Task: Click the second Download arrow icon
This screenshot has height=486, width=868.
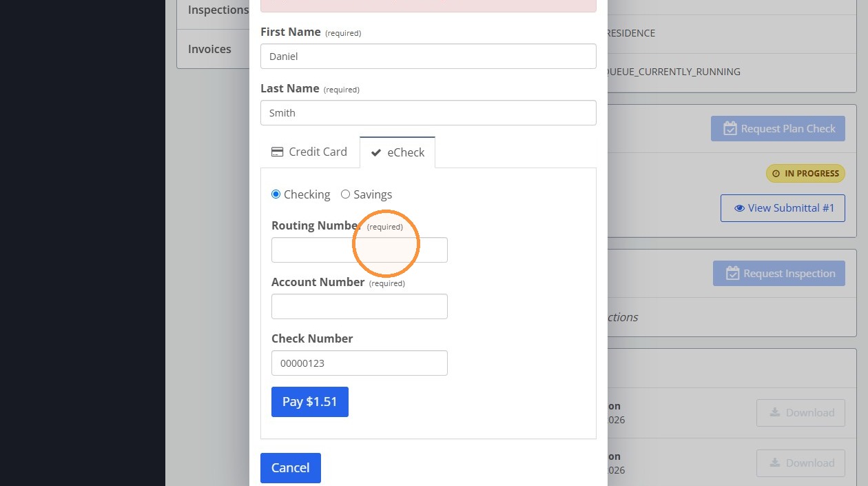Action: coord(775,463)
